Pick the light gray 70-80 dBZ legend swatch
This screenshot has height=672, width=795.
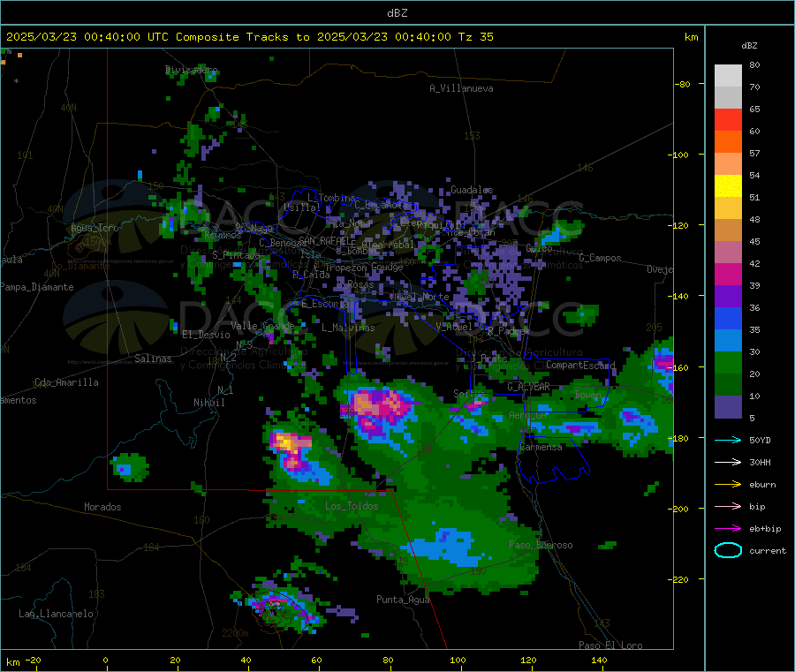[x=728, y=76]
